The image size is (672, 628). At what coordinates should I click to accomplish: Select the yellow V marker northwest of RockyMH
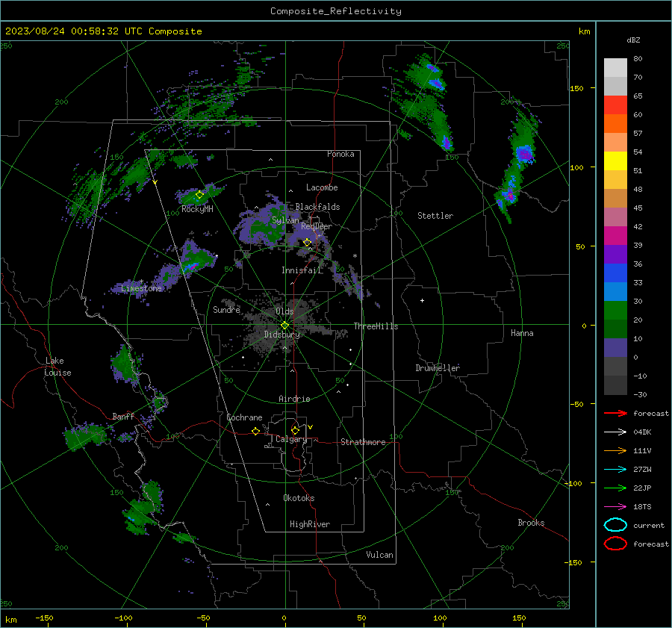[155, 182]
